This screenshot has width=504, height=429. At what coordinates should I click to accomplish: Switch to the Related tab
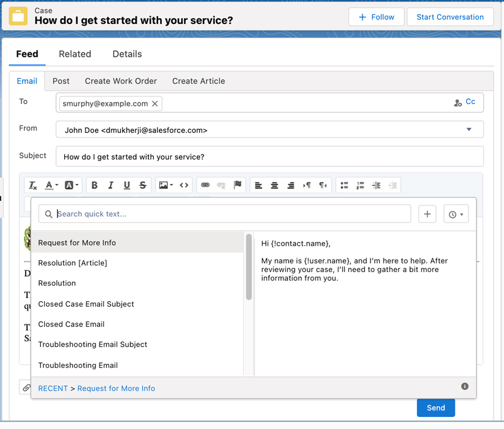coord(75,54)
